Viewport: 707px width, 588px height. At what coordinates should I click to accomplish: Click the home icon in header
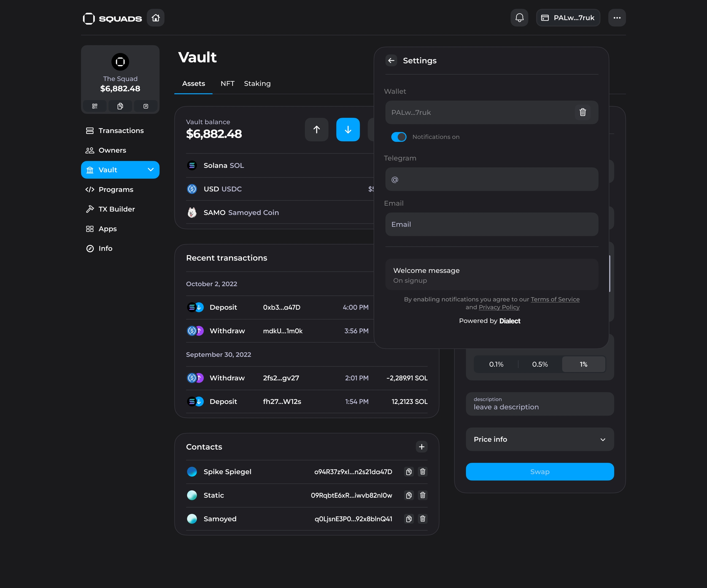pos(156,18)
